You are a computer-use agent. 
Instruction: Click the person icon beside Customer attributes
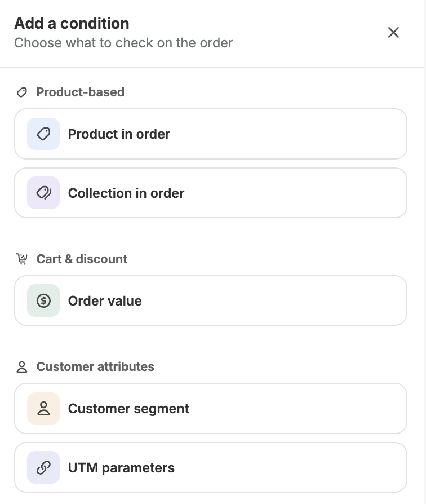point(22,367)
